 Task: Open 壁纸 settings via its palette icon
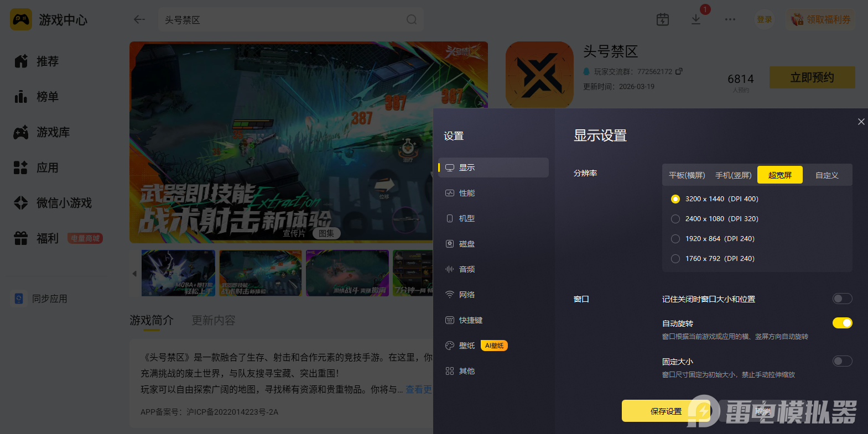click(x=450, y=346)
